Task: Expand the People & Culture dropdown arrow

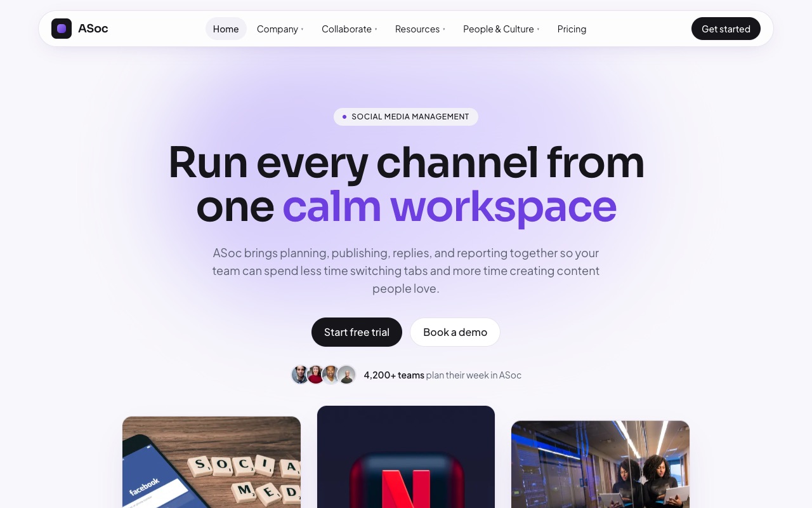Action: [x=539, y=29]
